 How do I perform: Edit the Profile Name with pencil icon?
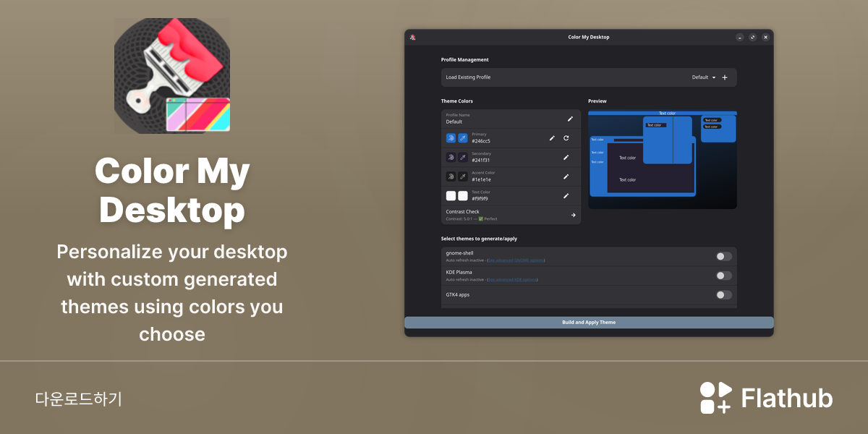point(570,119)
